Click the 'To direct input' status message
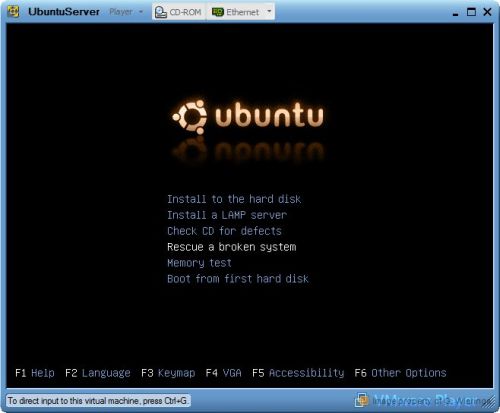 [x=98, y=400]
